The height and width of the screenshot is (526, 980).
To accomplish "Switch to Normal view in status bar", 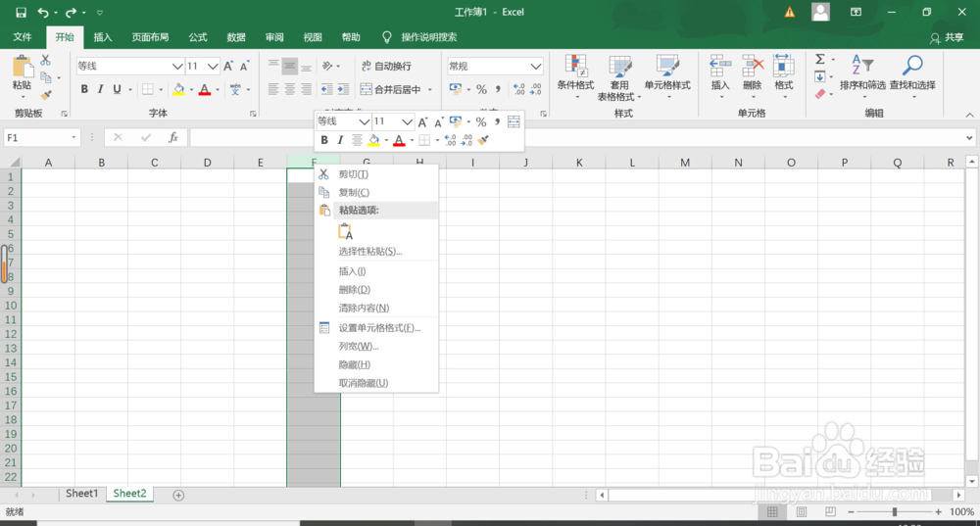I will (772, 511).
